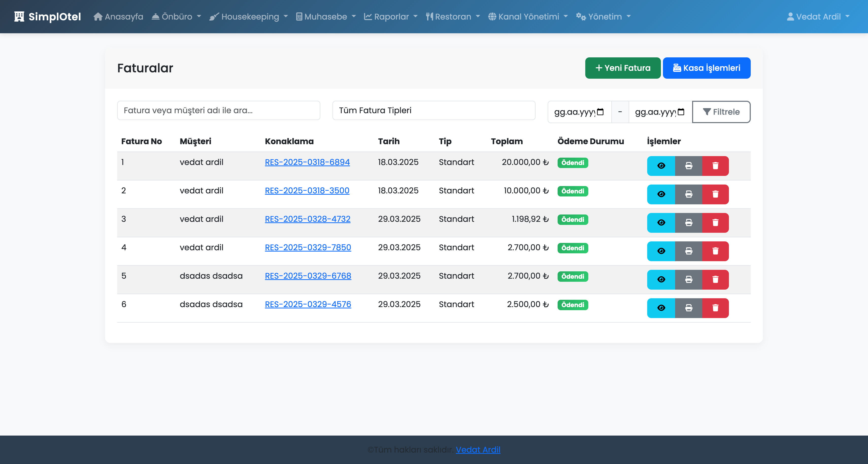
Task: Open Kasa İşlemleri
Action: pyautogui.click(x=706, y=68)
